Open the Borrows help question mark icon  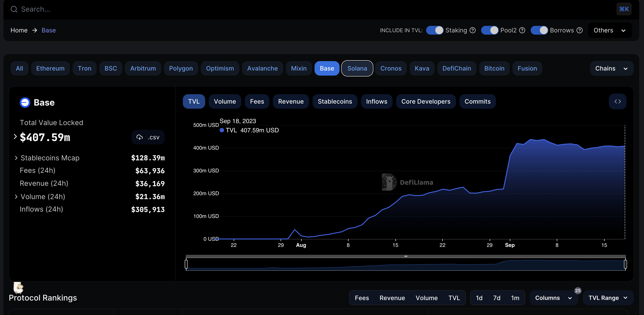click(579, 30)
